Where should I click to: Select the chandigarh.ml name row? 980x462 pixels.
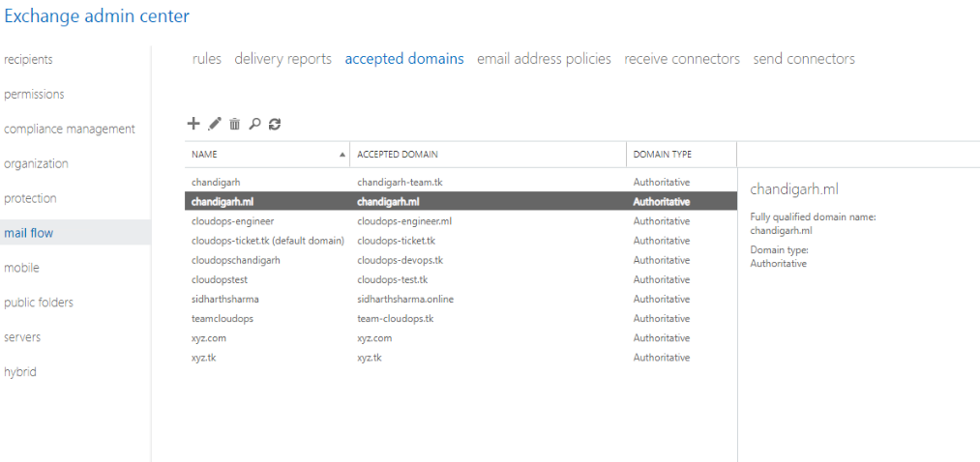pyautogui.click(x=460, y=202)
